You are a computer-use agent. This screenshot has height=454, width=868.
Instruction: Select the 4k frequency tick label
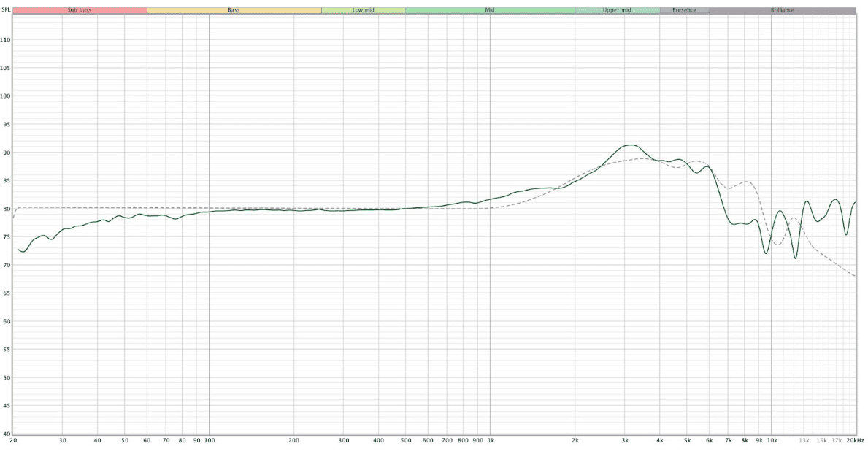pos(660,441)
